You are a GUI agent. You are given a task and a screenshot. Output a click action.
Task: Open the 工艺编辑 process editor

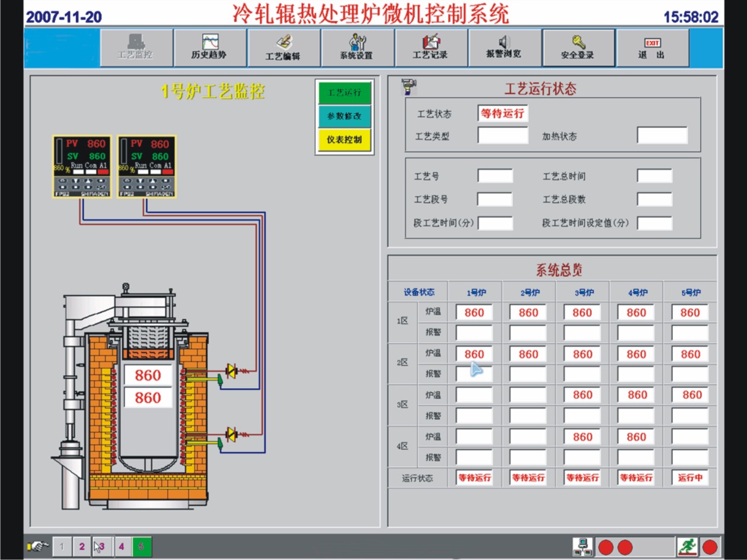(283, 48)
